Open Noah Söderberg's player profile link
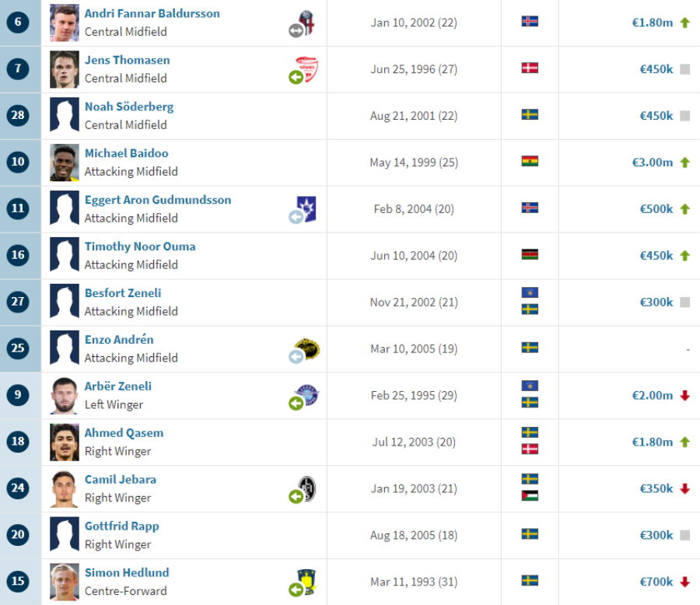Viewport: 700px width, 605px height. point(129,107)
